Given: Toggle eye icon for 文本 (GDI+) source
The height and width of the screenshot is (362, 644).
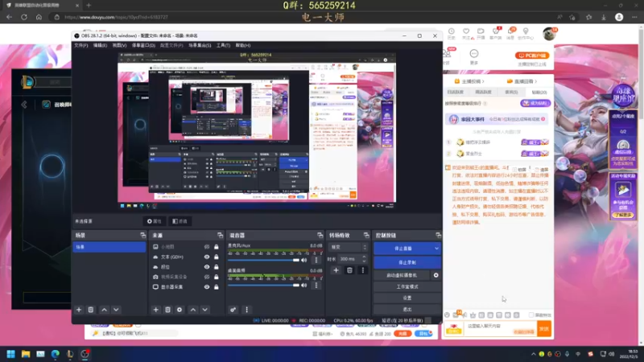Looking at the screenshot, I should click(x=207, y=257).
